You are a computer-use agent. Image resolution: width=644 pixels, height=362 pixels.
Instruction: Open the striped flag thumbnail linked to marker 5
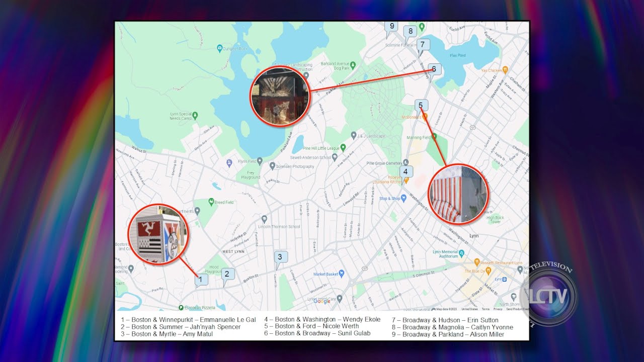point(458,194)
